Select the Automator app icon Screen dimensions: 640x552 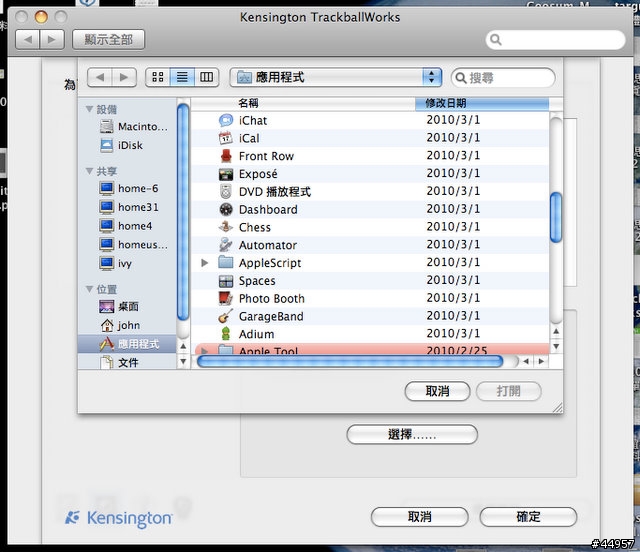(x=226, y=245)
